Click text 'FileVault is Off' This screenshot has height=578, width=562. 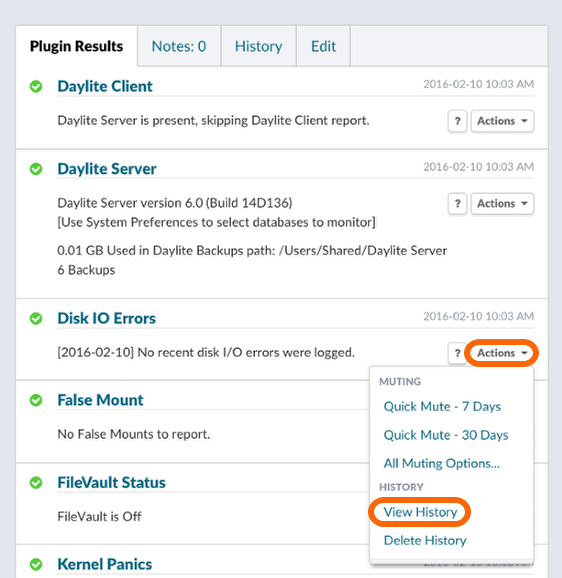coord(100,517)
